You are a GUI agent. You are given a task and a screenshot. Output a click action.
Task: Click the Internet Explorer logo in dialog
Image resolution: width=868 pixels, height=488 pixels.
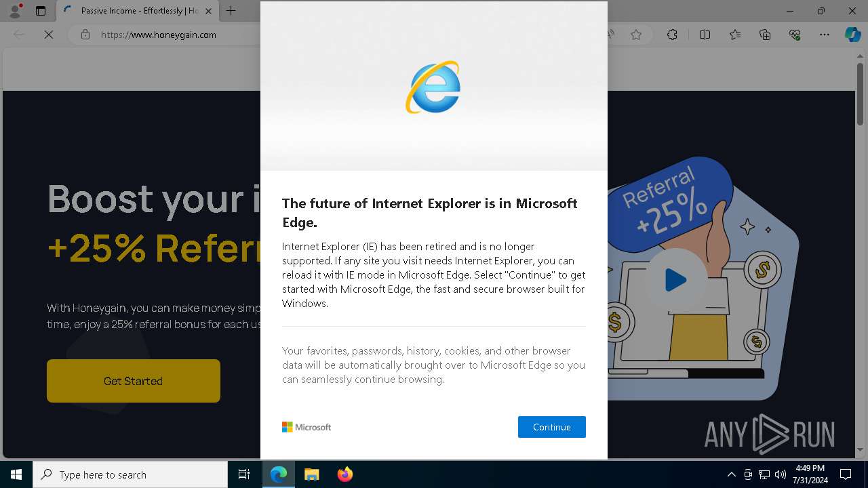(433, 87)
